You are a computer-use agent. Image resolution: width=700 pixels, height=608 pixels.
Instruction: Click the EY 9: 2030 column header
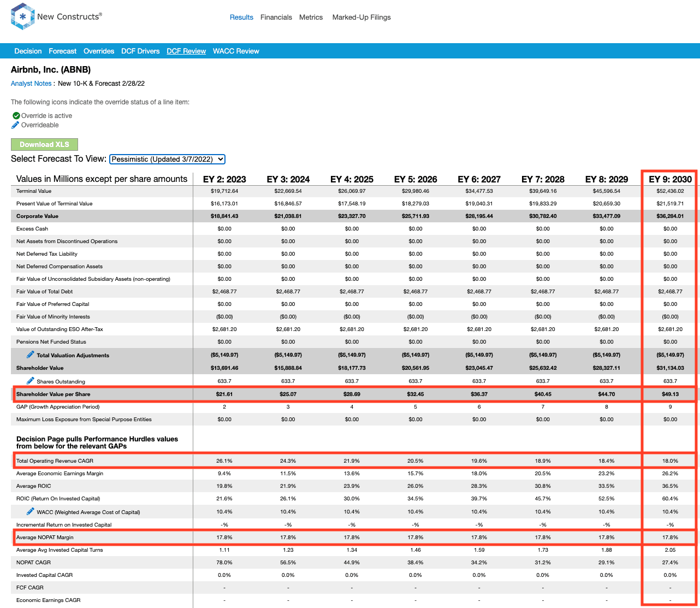(x=670, y=179)
